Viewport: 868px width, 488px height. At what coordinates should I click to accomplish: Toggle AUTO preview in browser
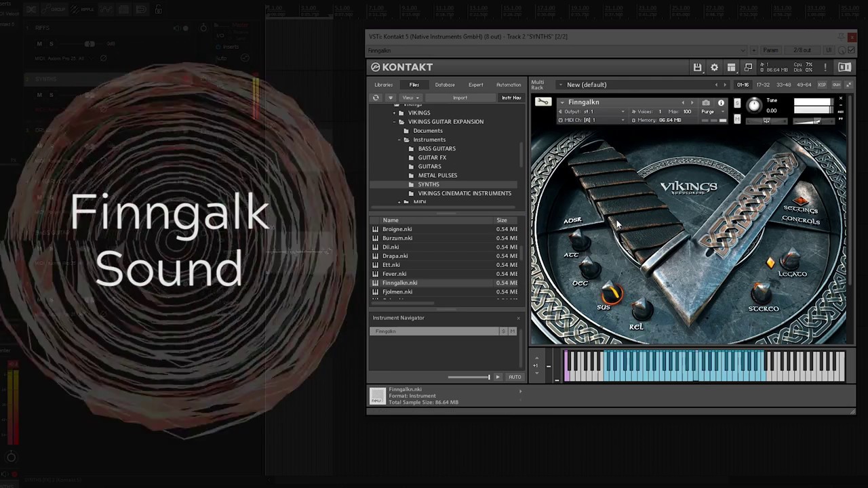click(x=515, y=377)
